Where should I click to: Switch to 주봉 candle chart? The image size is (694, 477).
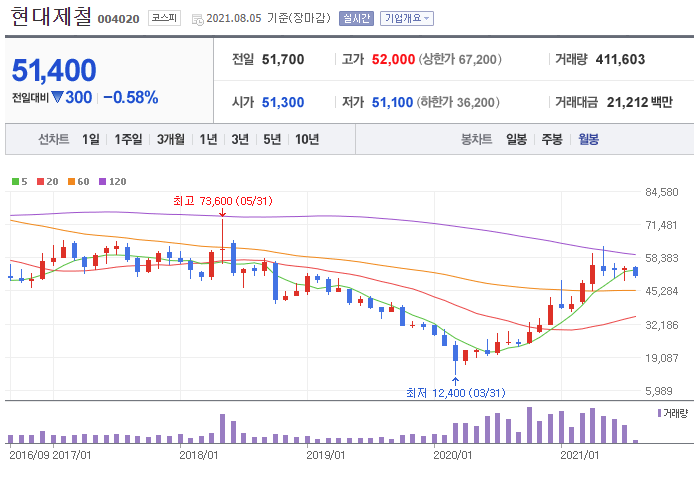point(552,139)
